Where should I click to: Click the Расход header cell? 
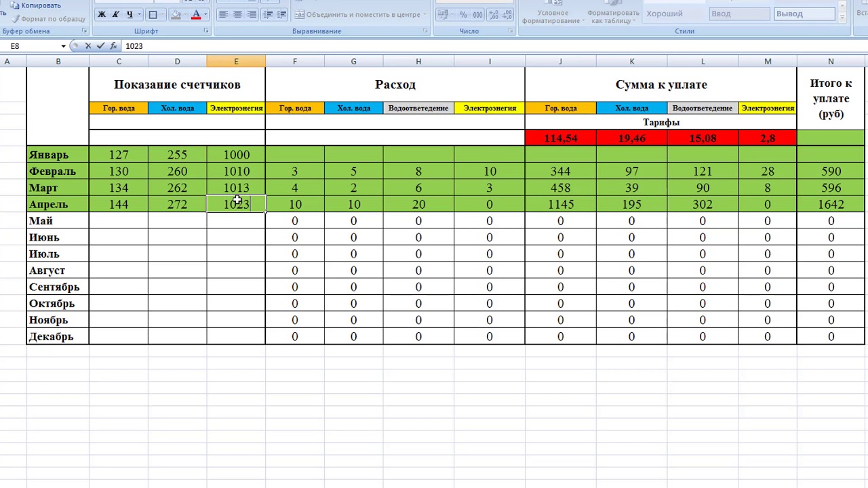[x=395, y=85]
